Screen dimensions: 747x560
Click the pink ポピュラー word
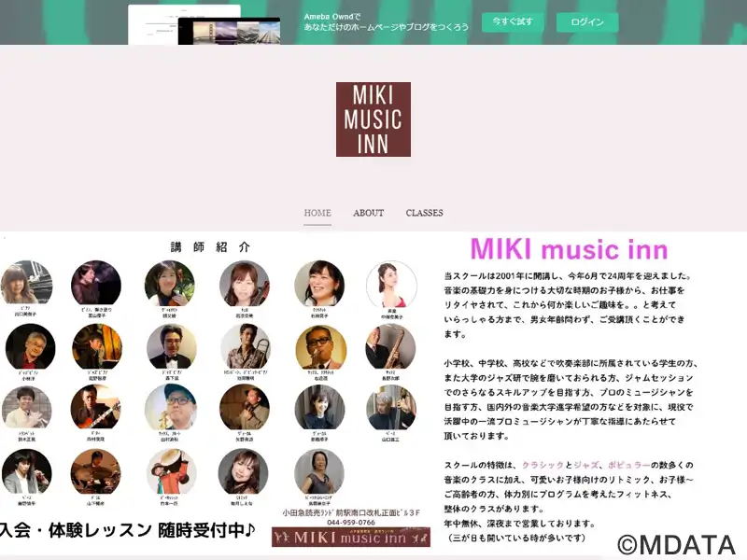(628, 465)
